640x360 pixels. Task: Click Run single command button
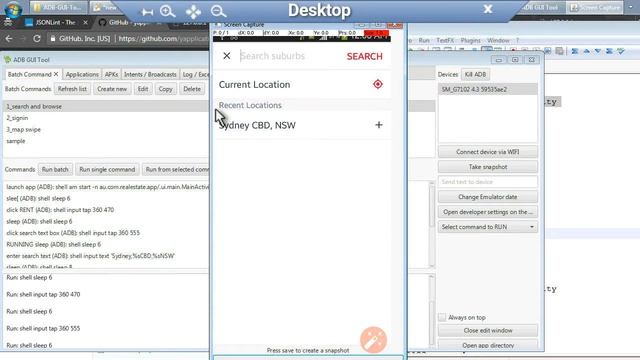coord(107,169)
